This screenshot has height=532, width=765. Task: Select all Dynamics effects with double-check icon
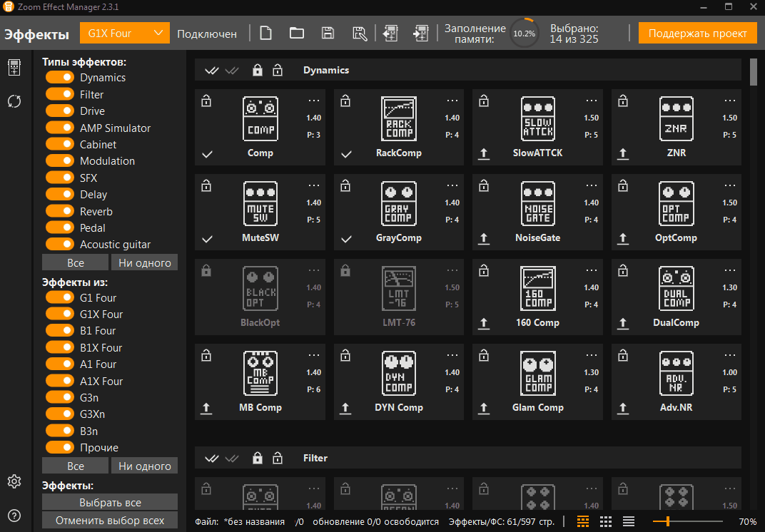click(x=212, y=71)
